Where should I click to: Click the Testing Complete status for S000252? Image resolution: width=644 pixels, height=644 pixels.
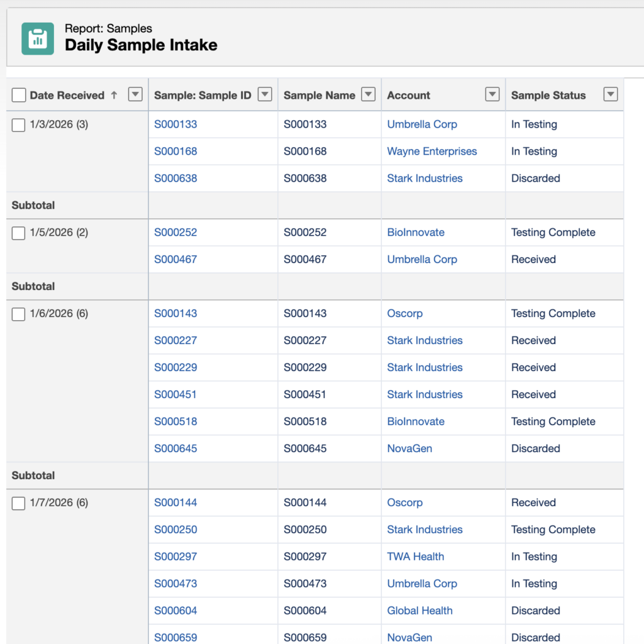[553, 232]
